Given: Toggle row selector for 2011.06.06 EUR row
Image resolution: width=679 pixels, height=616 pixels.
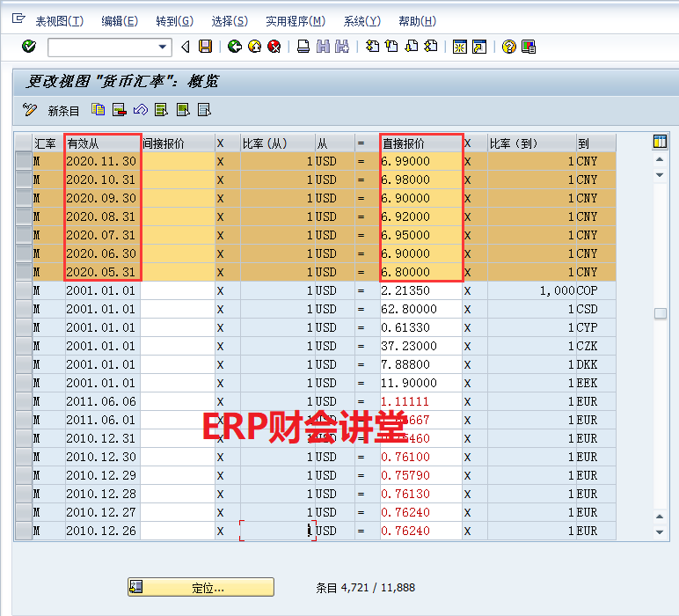Looking at the screenshot, I should click(23, 401).
